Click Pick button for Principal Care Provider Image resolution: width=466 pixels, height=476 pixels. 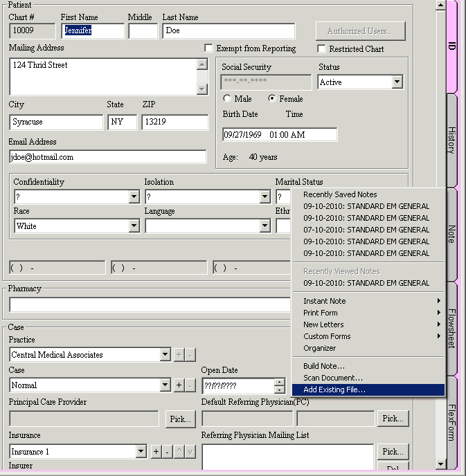click(x=181, y=419)
